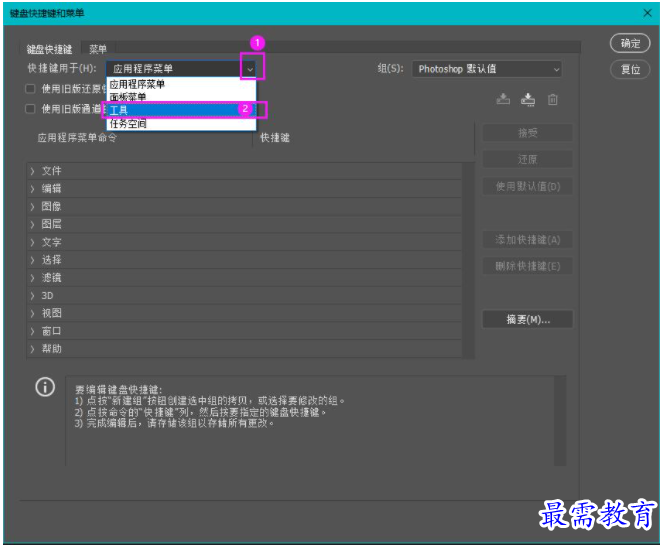Click 使用默认值(D) button
The image size is (663, 546).
click(x=528, y=186)
